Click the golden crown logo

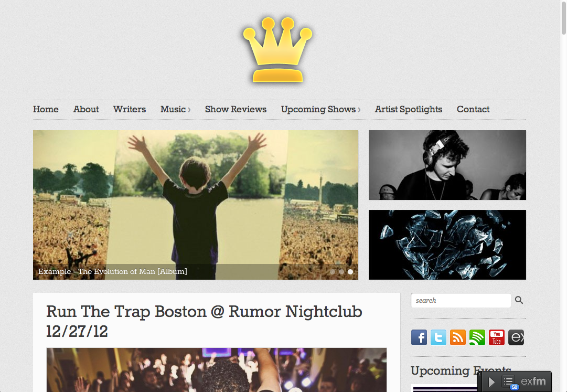point(277,50)
